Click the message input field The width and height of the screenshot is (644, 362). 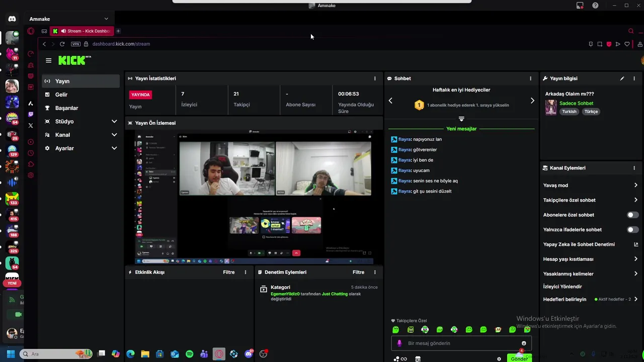pyautogui.click(x=461, y=343)
